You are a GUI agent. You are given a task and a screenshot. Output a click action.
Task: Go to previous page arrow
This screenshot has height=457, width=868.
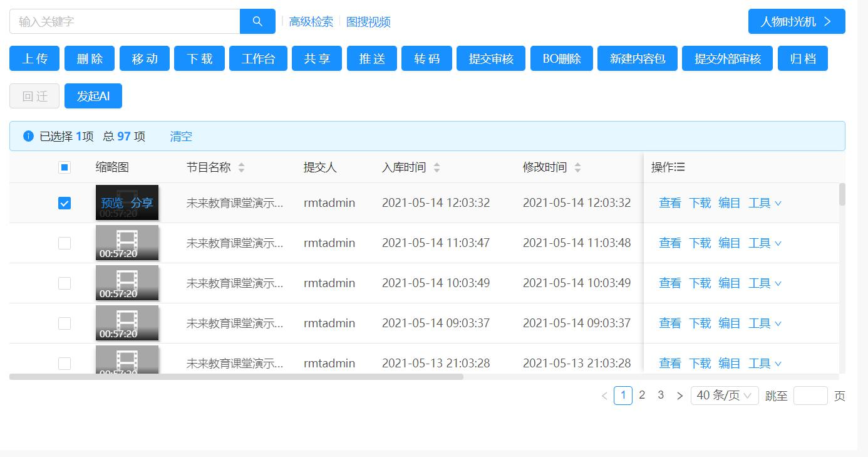point(604,396)
